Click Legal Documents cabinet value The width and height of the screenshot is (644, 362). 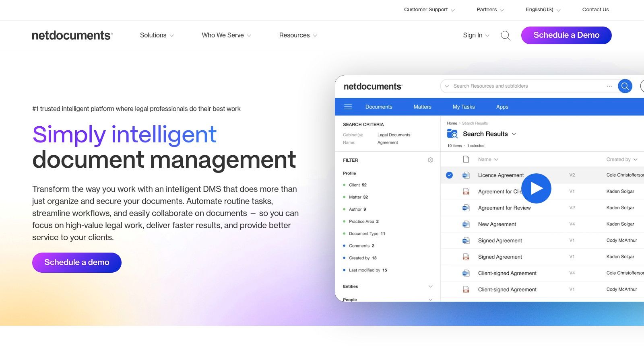click(394, 135)
